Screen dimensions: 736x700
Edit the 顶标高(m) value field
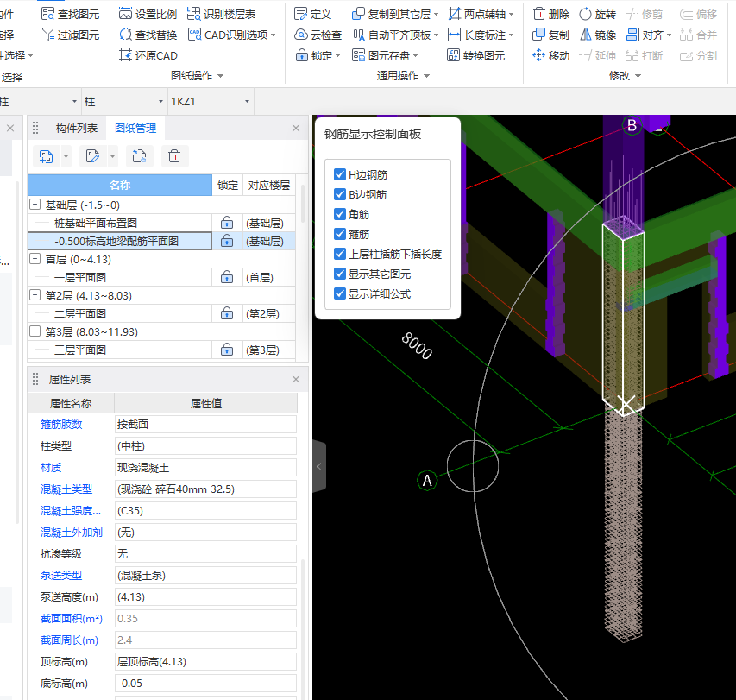pos(205,661)
